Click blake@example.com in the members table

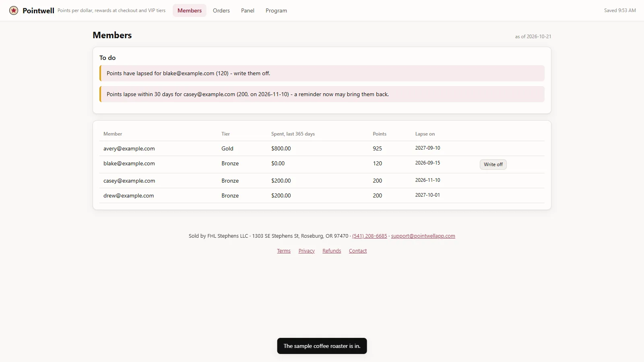[129, 163]
